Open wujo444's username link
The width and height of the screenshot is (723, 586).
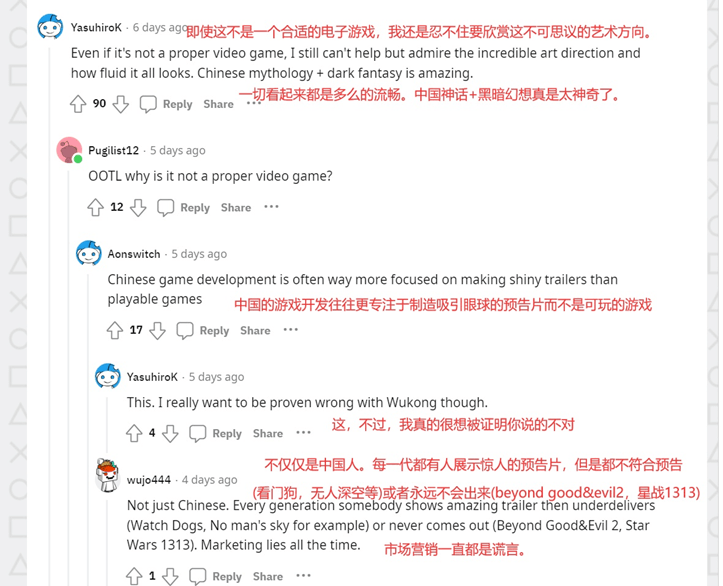(x=148, y=480)
